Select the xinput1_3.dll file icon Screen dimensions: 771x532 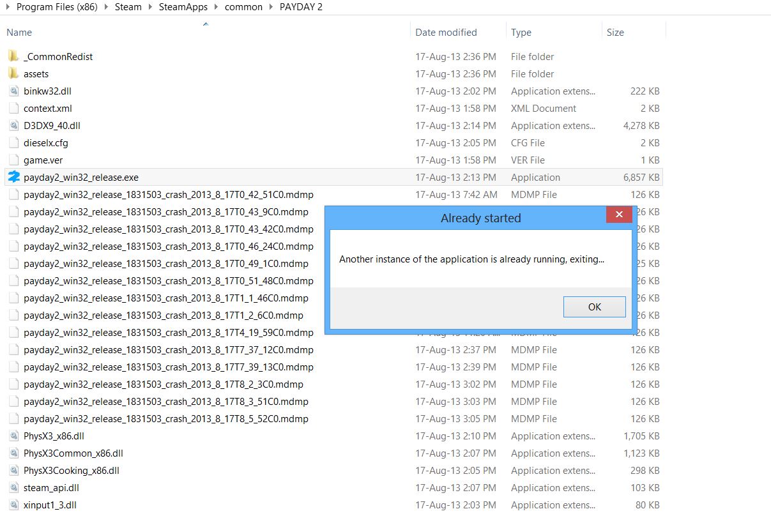pos(13,505)
